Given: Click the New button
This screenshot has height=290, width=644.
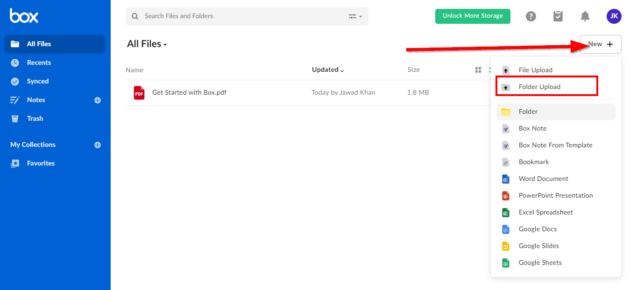Looking at the screenshot, I should [601, 44].
